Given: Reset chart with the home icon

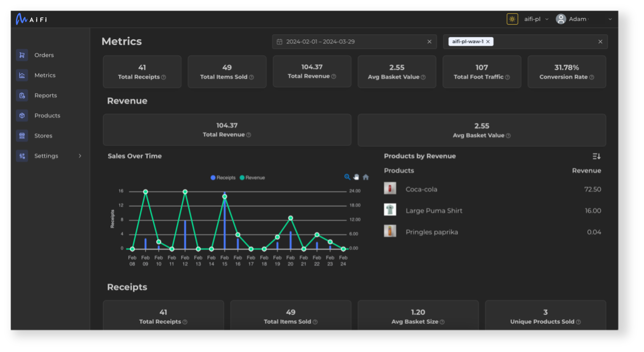Looking at the screenshot, I should [x=365, y=177].
